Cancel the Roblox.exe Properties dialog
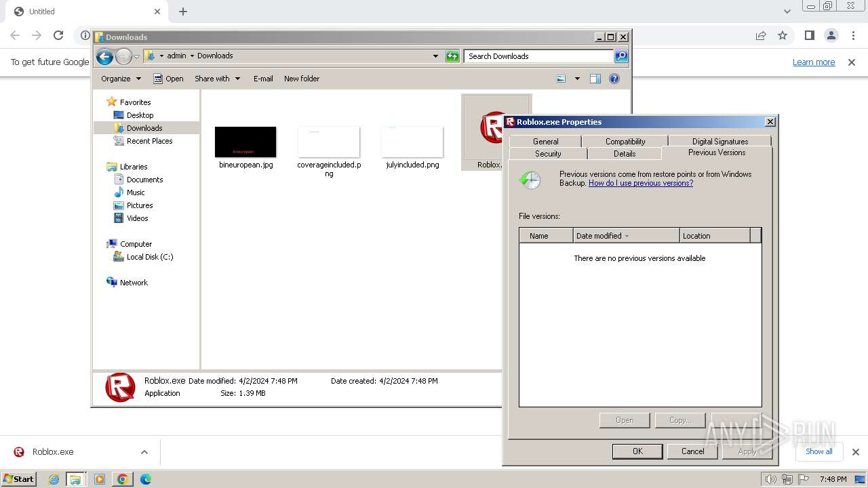The height and width of the screenshot is (488, 868). 692,451
